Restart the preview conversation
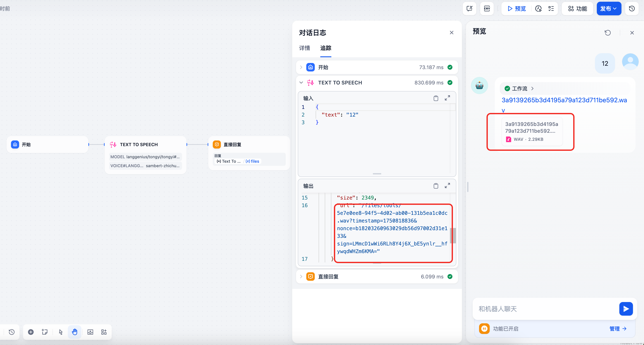The image size is (644, 345). tap(608, 33)
